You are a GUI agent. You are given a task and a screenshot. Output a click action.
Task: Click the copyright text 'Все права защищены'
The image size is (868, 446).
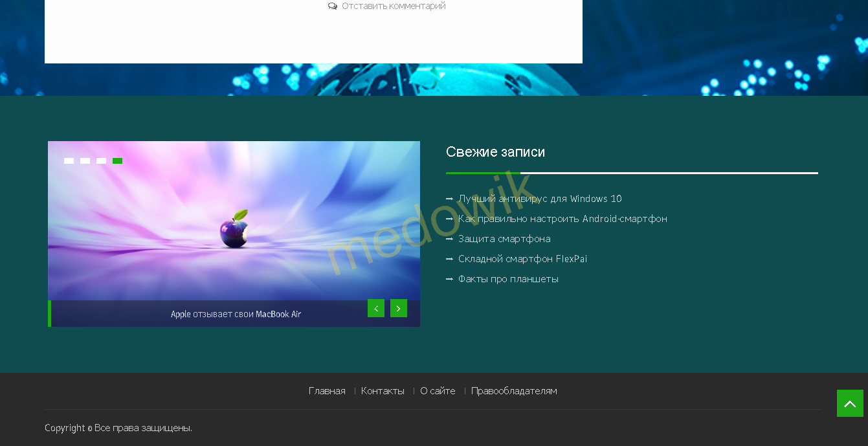[142, 428]
